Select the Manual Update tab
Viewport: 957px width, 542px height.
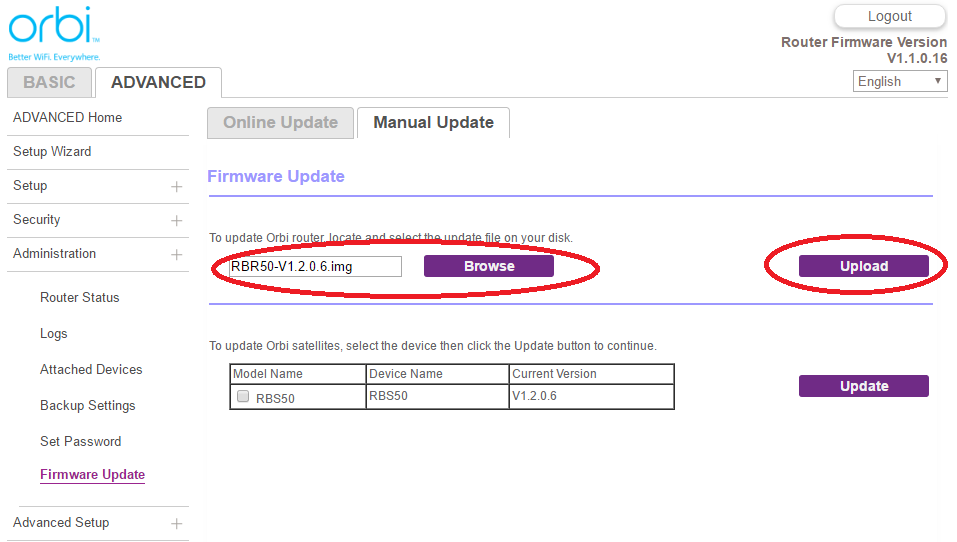(x=433, y=123)
